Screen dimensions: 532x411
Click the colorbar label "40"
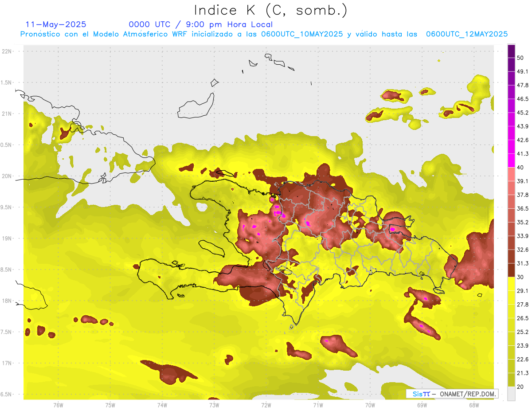(x=520, y=168)
